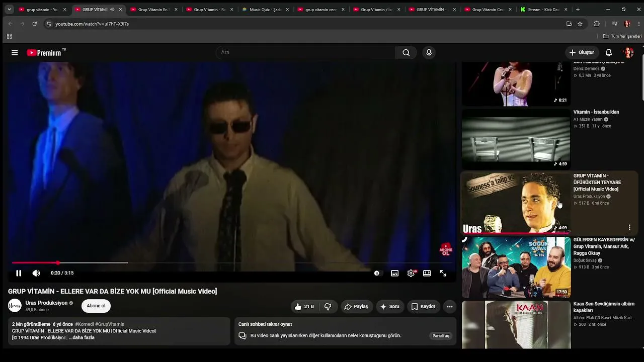Toggle subtitles/captions in the player
The image size is (644, 362).
395,273
